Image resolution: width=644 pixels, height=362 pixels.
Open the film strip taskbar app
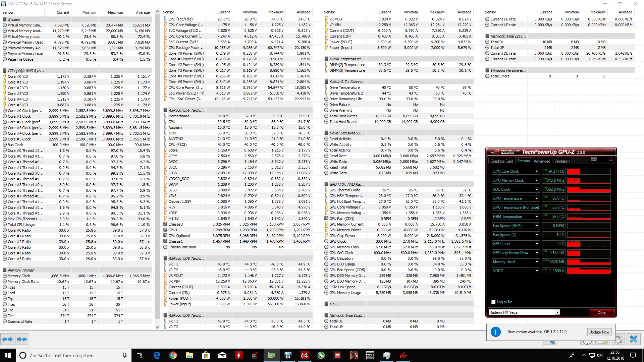370,355
